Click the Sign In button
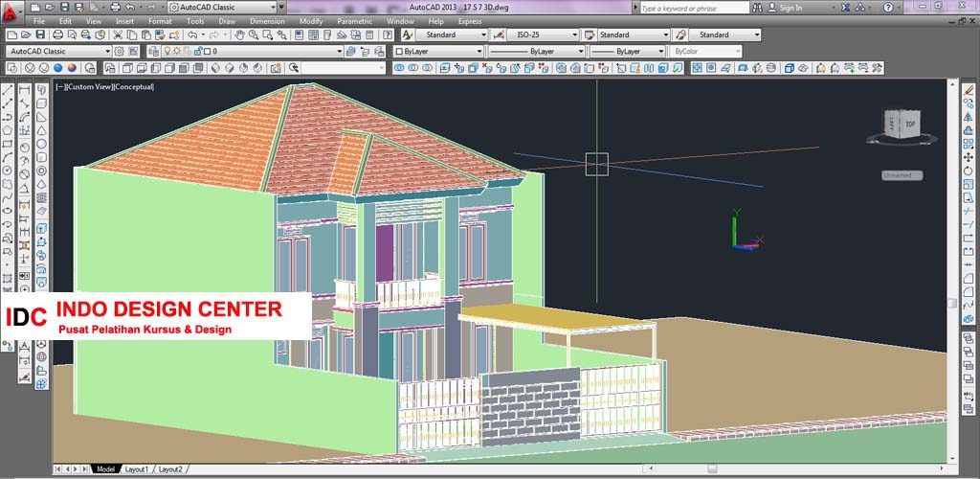The width and height of the screenshot is (980, 479). (x=785, y=8)
